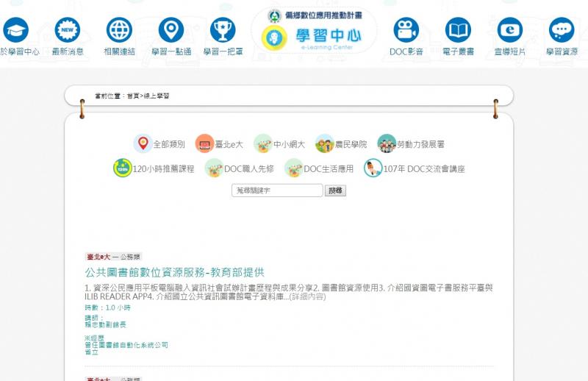Open the 學習資源 menu label
This screenshot has width=588, height=381.
click(562, 51)
